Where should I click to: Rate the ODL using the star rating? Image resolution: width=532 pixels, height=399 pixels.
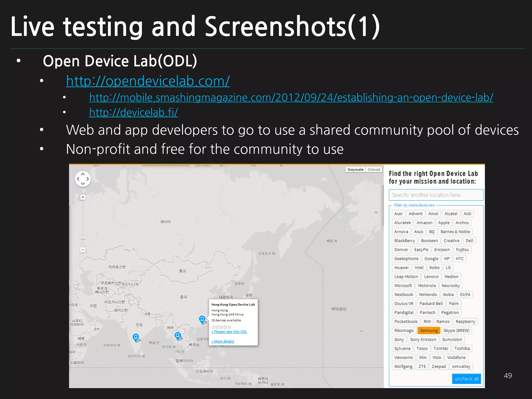[x=221, y=327]
